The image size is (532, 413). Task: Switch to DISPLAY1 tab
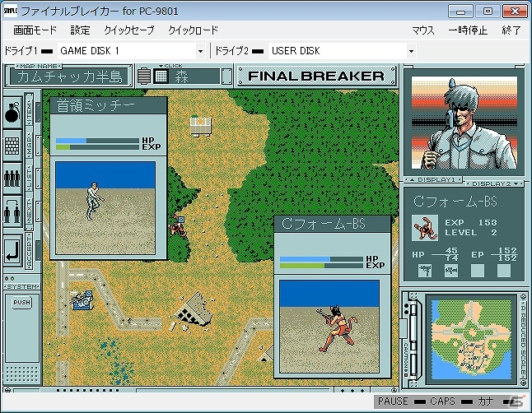(x=433, y=179)
